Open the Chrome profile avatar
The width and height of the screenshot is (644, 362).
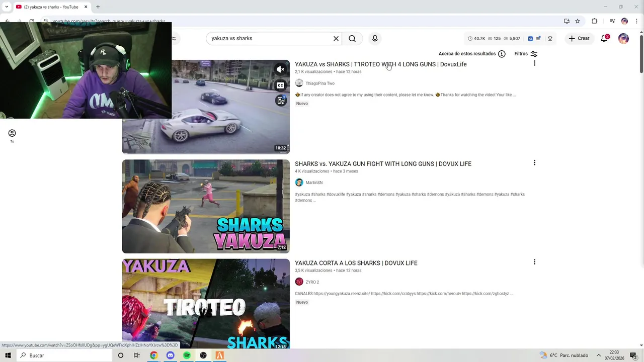[x=624, y=21]
